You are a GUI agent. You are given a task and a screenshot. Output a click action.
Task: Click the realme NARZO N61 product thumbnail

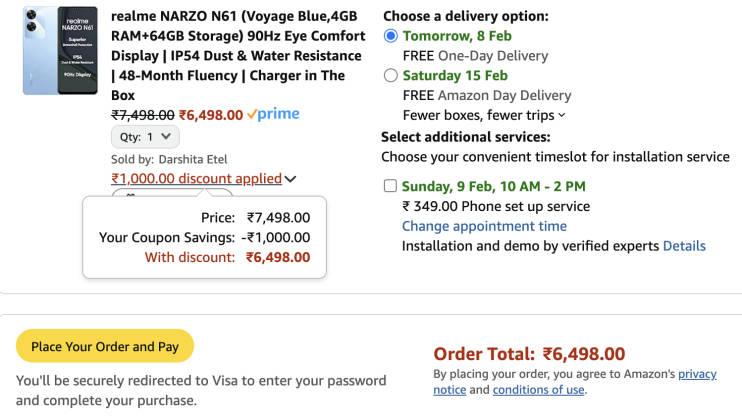[59, 51]
